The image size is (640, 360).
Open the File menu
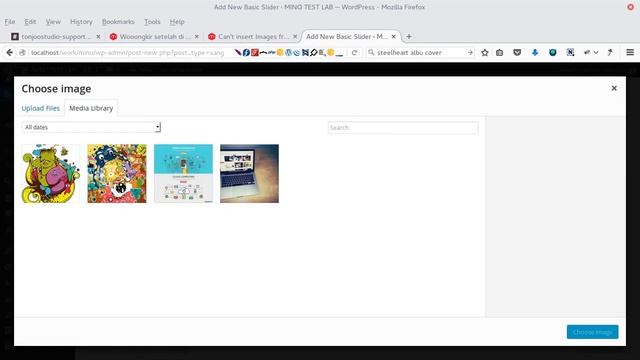coord(10,22)
